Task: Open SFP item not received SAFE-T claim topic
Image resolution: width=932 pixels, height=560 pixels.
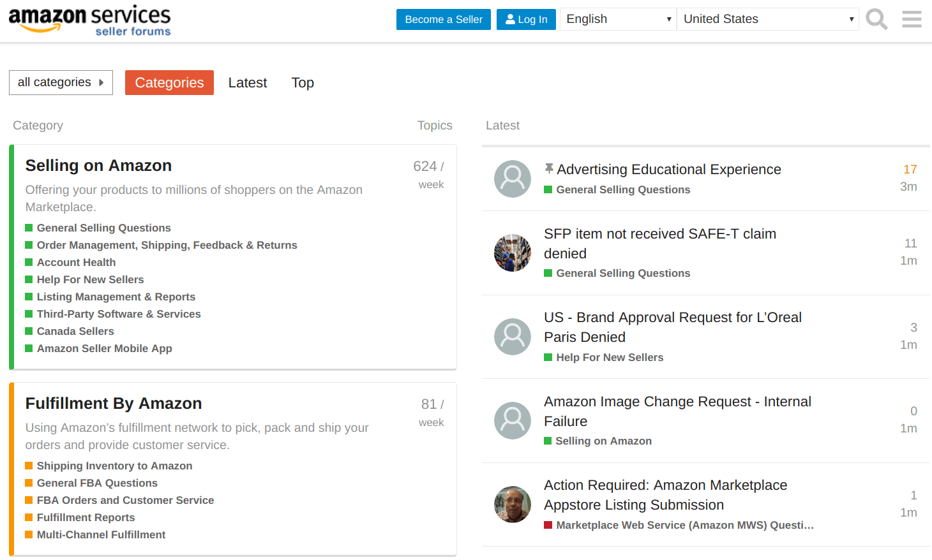Action: (x=659, y=244)
